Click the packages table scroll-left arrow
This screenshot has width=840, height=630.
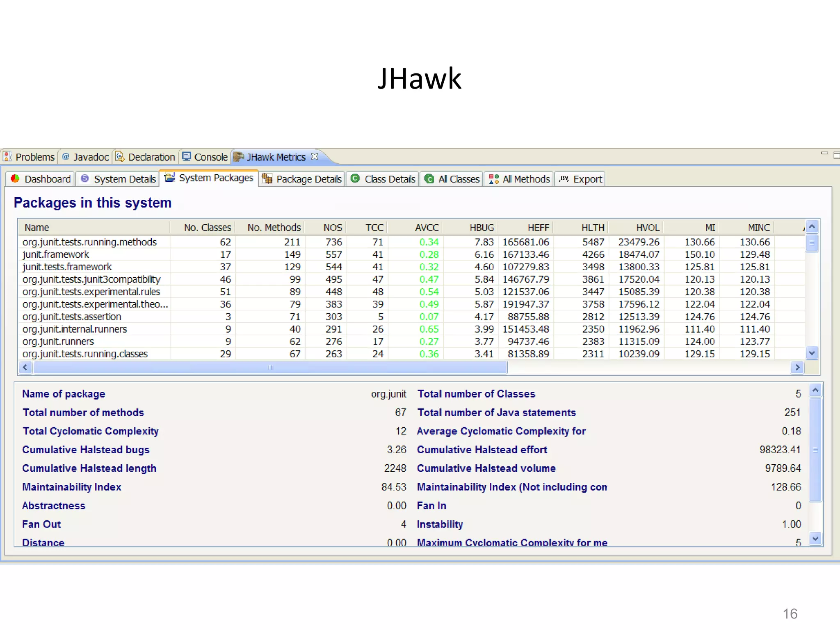click(x=25, y=367)
